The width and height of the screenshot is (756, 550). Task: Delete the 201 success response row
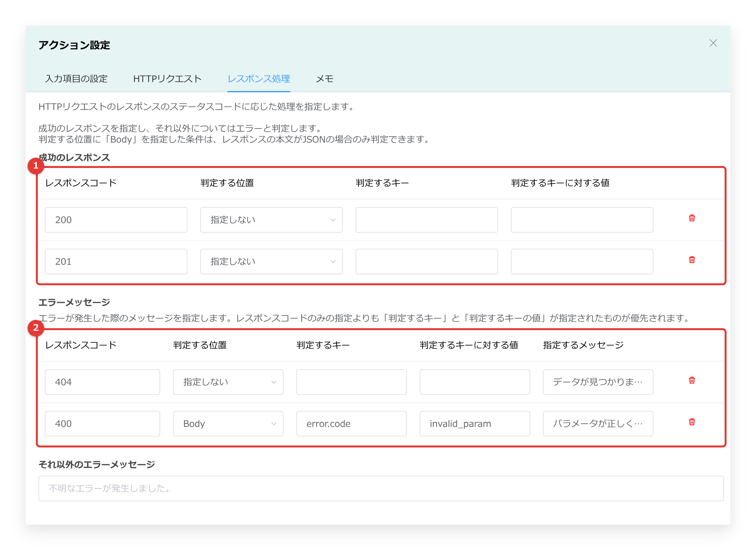coord(692,260)
